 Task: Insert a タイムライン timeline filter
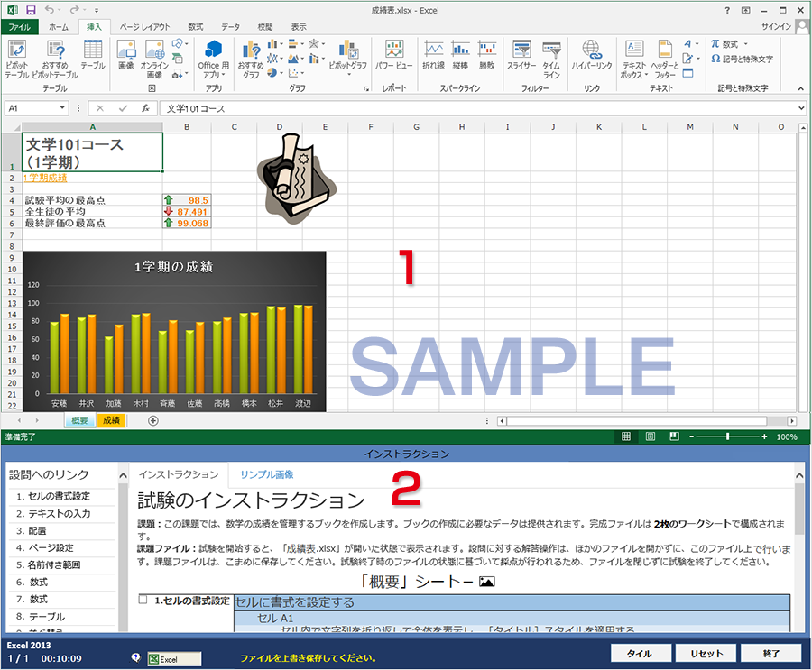coord(551,59)
